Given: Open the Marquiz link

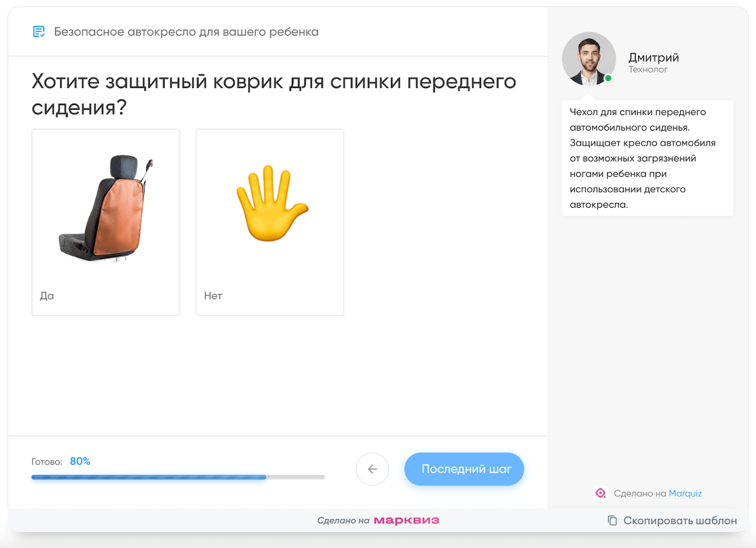Looking at the screenshot, I should click(x=685, y=493).
